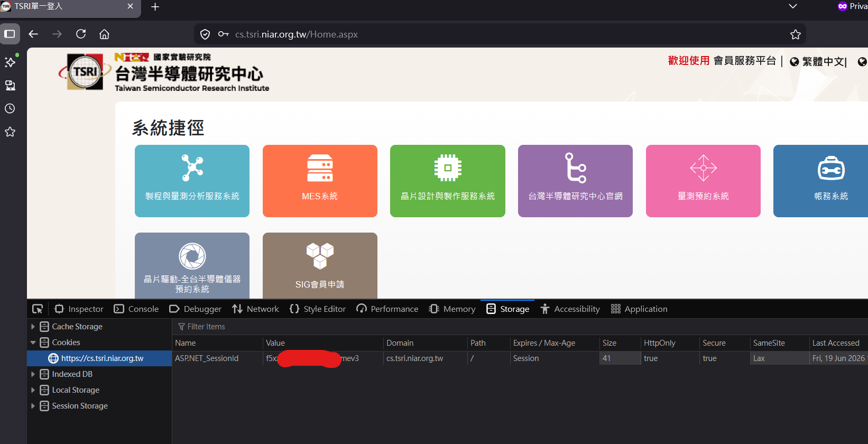
Task: Select the Cache Storage tree label
Action: (x=77, y=327)
